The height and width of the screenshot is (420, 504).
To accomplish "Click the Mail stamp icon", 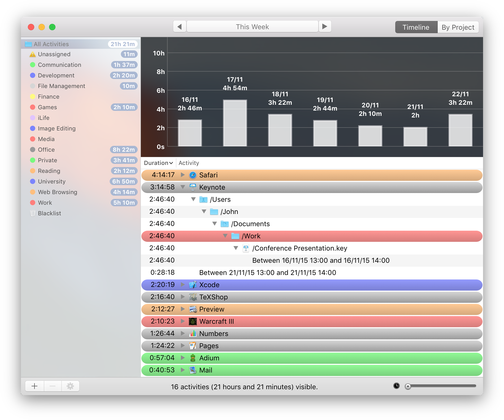I will 193,370.
